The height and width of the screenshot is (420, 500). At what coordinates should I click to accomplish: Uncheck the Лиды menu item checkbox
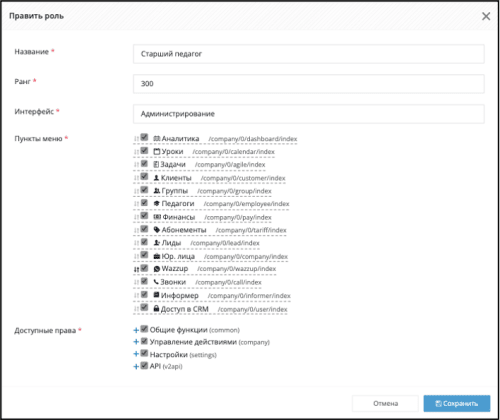144,242
